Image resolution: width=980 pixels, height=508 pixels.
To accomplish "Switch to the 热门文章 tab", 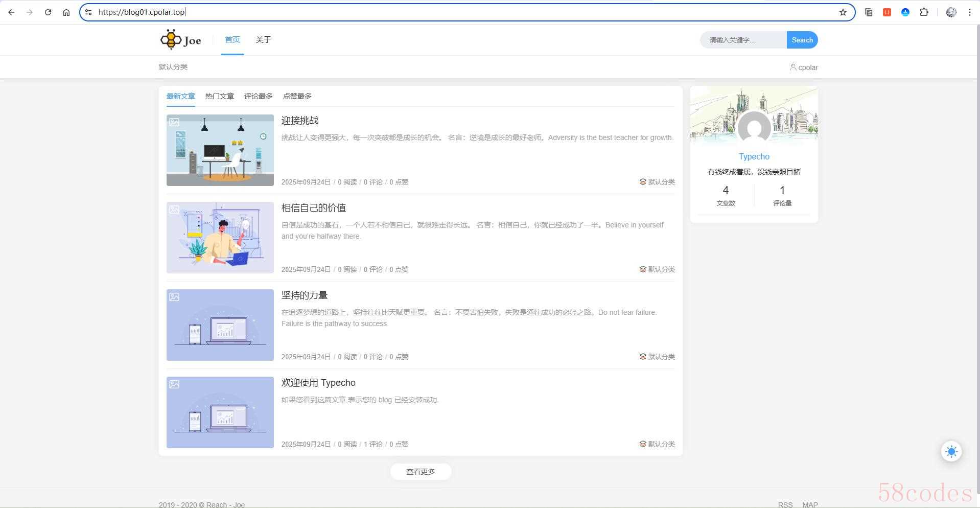I will 219,96.
